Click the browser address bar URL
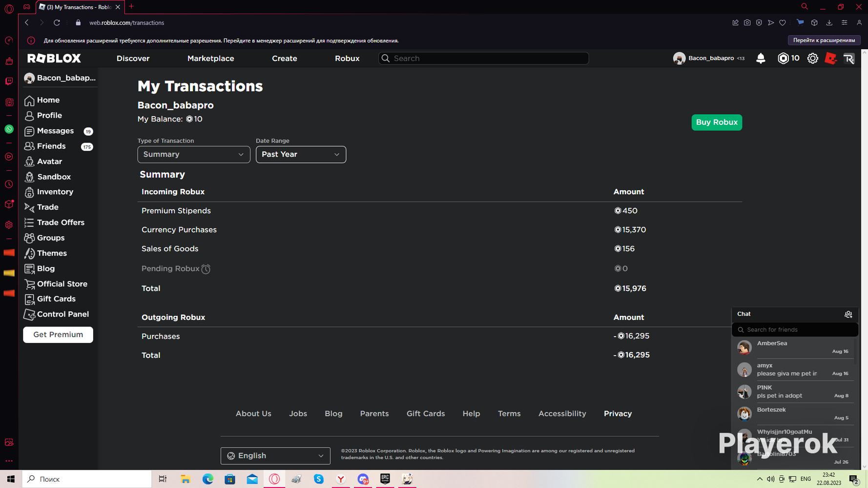Viewport: 868px width, 488px height. [127, 23]
